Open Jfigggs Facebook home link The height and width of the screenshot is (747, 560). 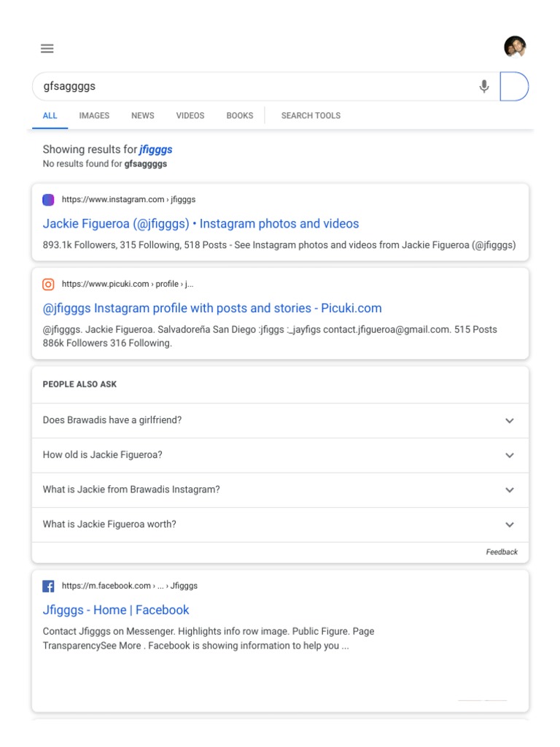(x=116, y=611)
